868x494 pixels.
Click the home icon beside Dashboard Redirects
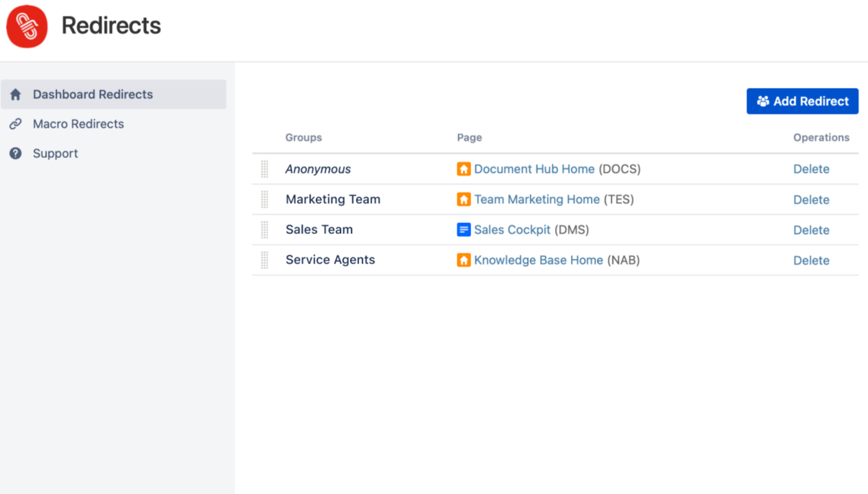click(x=16, y=95)
